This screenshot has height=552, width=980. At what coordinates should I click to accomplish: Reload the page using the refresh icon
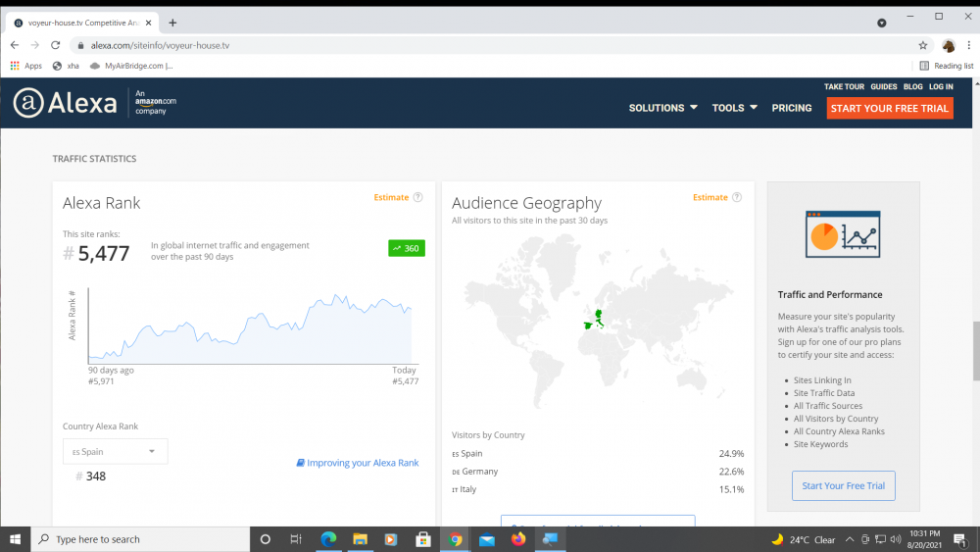click(x=56, y=45)
